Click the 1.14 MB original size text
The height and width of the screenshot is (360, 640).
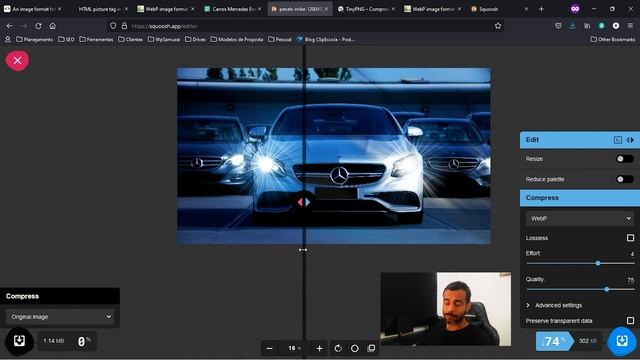(x=53, y=341)
